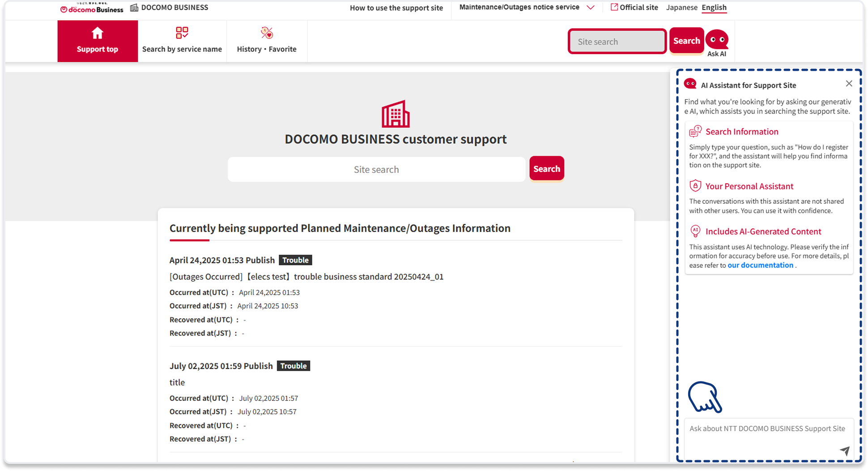The image size is (868, 471).
Task: Expand Maintenance/Outages notice service dropdown
Action: 591,8
